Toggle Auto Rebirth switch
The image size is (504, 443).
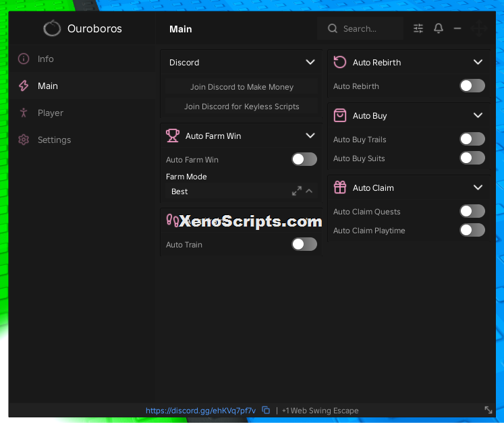point(472,86)
